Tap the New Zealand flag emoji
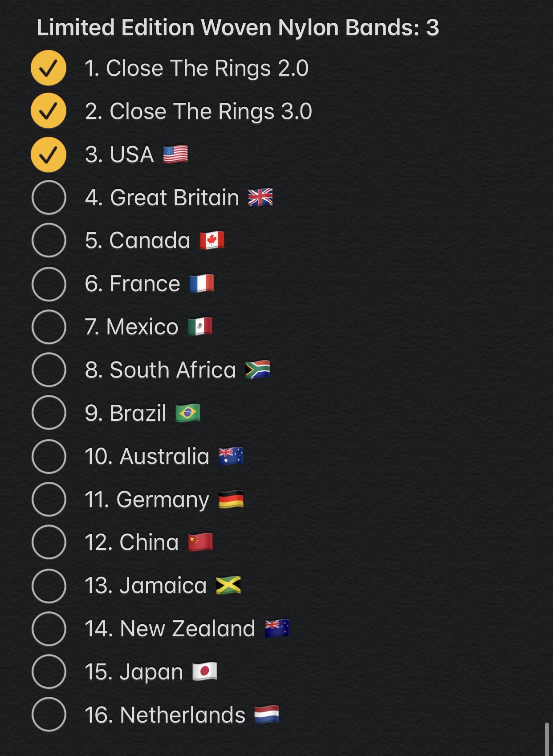This screenshot has height=756, width=553. click(277, 628)
